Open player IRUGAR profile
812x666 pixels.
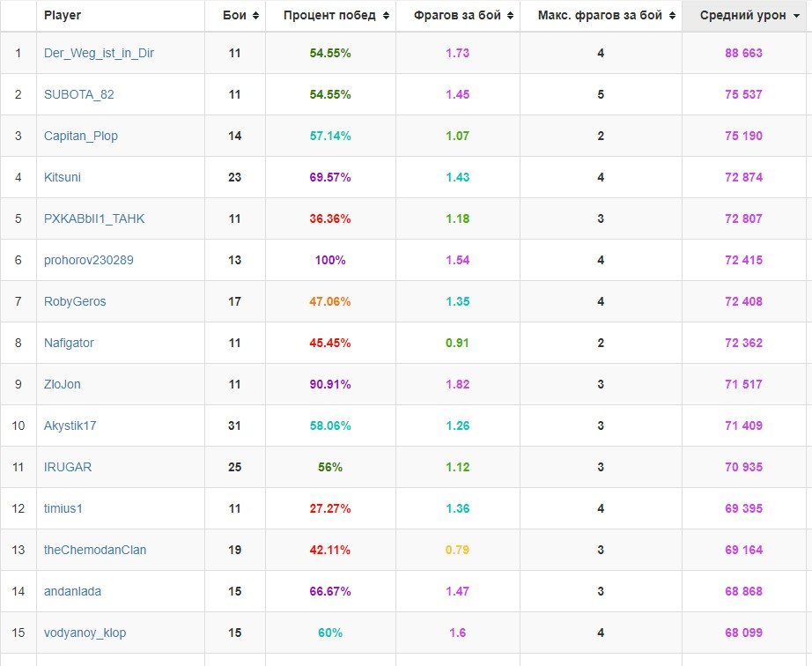click(68, 468)
